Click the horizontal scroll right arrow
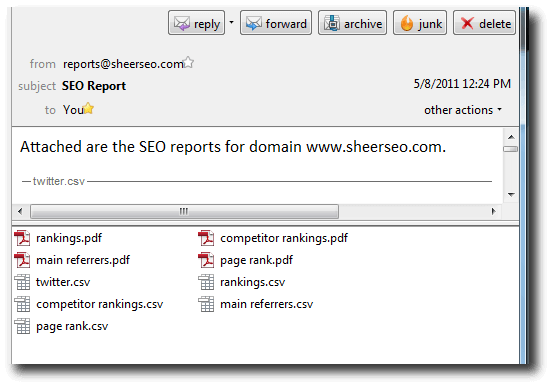Viewport: 552px width, 387px height. (x=494, y=211)
